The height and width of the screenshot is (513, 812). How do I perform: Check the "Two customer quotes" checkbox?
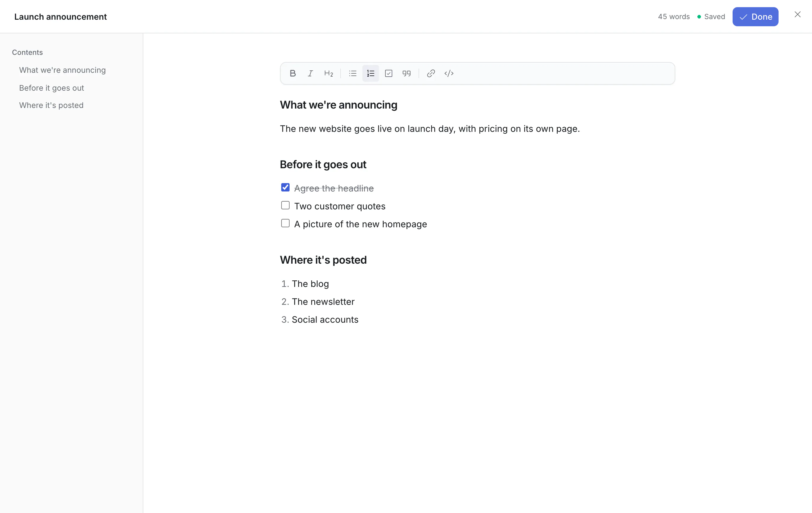[x=285, y=205]
